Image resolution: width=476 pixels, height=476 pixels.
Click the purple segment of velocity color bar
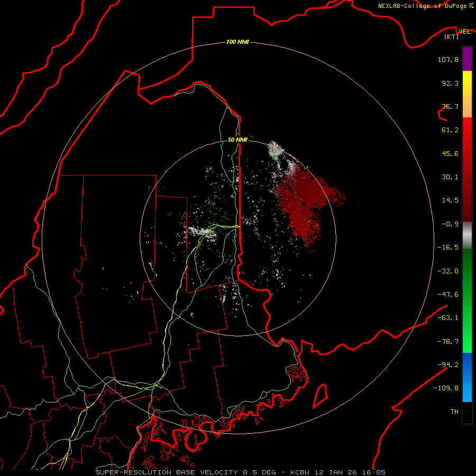coord(467,59)
